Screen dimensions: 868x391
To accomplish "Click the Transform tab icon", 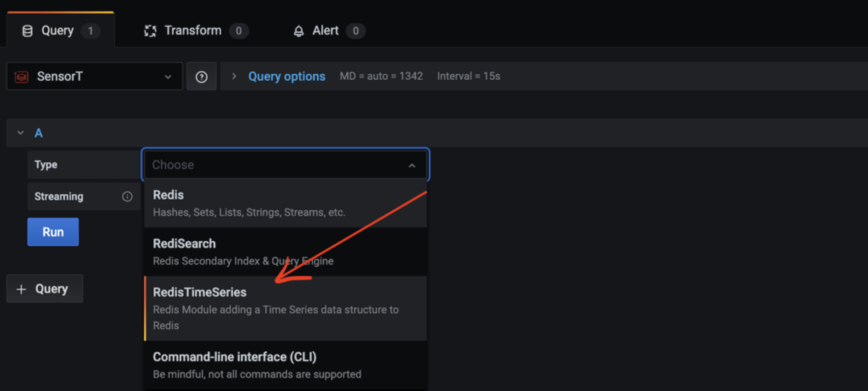I will coord(150,31).
